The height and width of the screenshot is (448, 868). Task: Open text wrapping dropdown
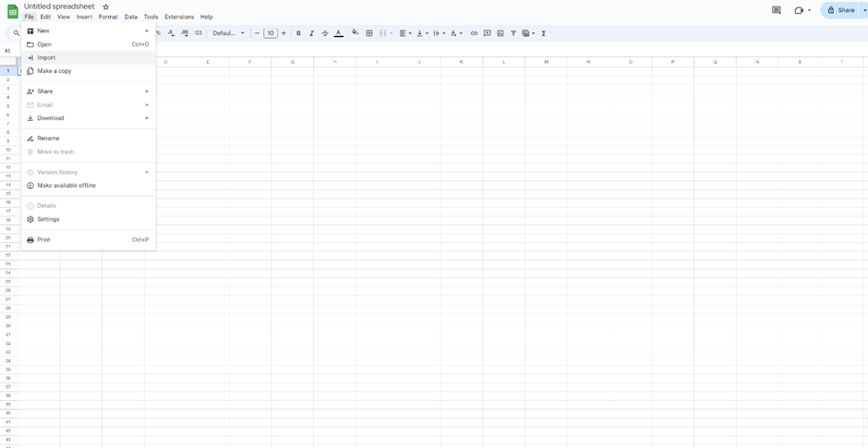coord(439,33)
